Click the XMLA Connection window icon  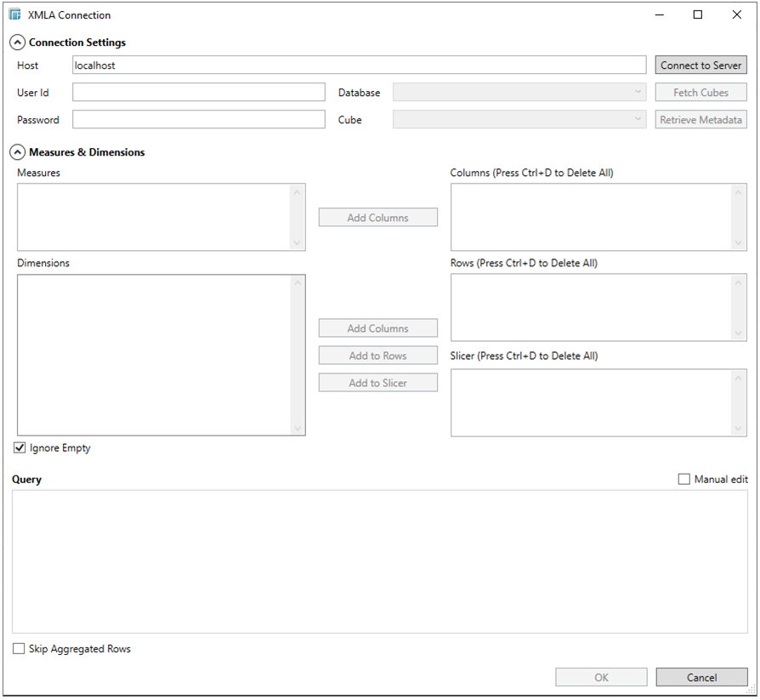tap(14, 14)
